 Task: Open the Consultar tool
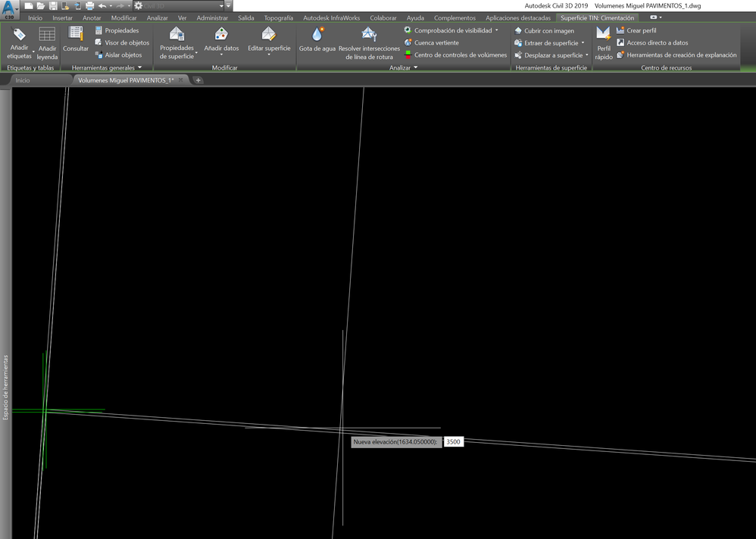click(x=76, y=39)
